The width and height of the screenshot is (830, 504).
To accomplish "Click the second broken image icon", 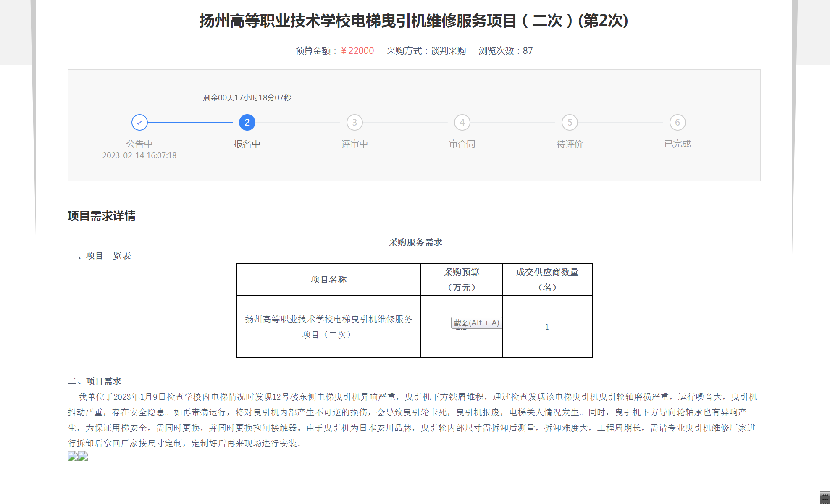I will (x=83, y=456).
